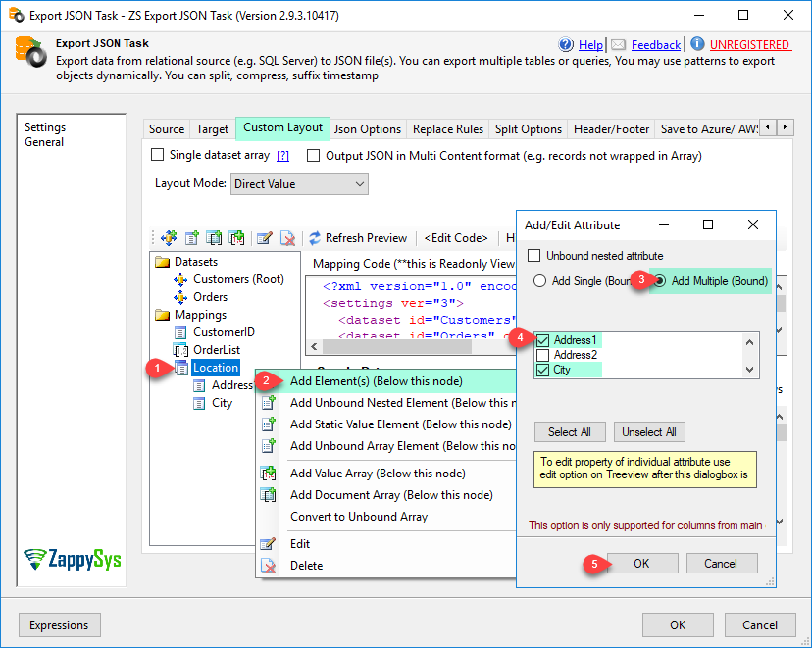Switch to the Replace Rules tab
Screen dimensions: 812x648
448,129
